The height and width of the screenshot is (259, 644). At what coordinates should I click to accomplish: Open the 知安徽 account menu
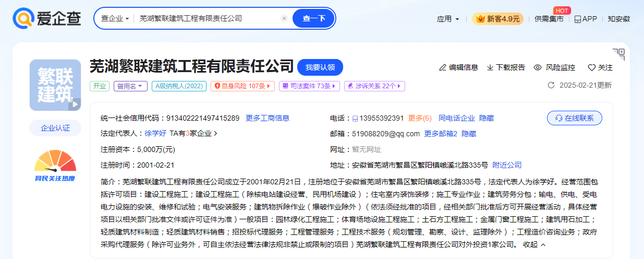pos(619,19)
